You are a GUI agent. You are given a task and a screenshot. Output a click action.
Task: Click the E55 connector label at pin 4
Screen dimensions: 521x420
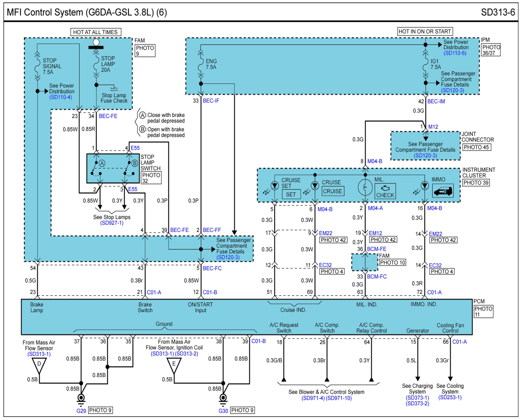(135, 148)
